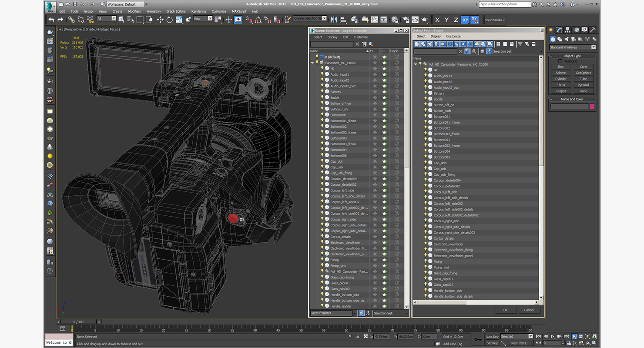Switch to the Utilities hammer tab
The width and height of the screenshot is (644, 348).
(x=593, y=30)
